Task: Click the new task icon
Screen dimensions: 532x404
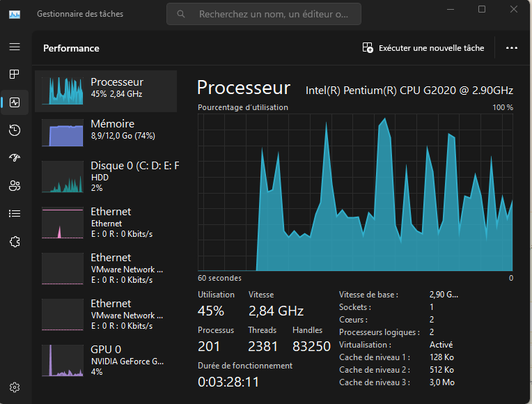Action: tap(368, 48)
